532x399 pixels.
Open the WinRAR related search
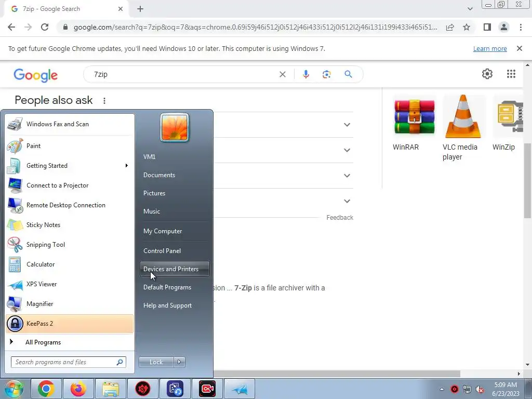click(x=414, y=123)
